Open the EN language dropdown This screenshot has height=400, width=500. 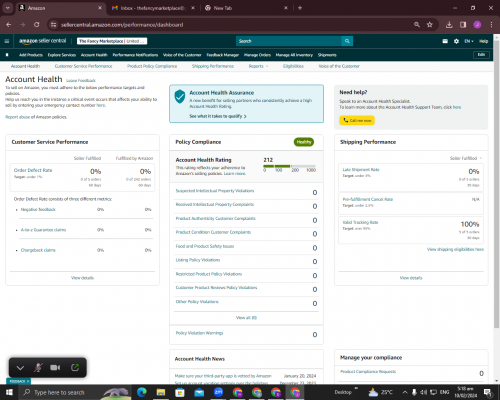point(469,41)
